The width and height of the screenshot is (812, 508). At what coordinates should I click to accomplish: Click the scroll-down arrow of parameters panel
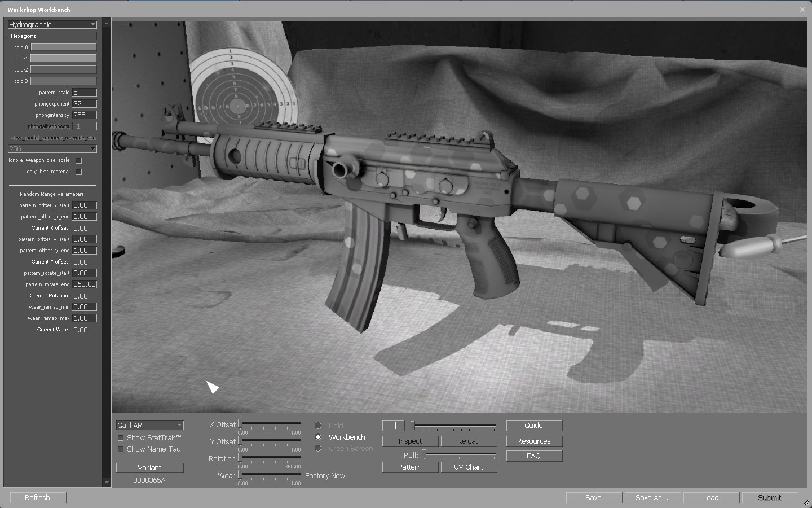click(107, 483)
